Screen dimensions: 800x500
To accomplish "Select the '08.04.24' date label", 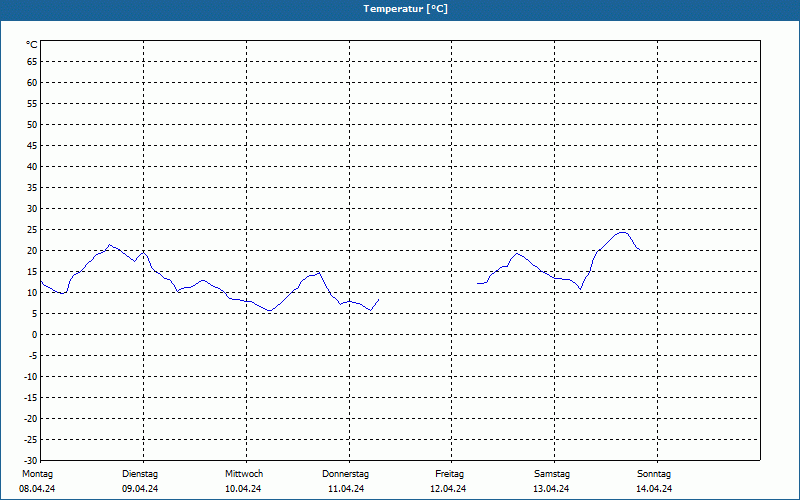I will [37, 489].
